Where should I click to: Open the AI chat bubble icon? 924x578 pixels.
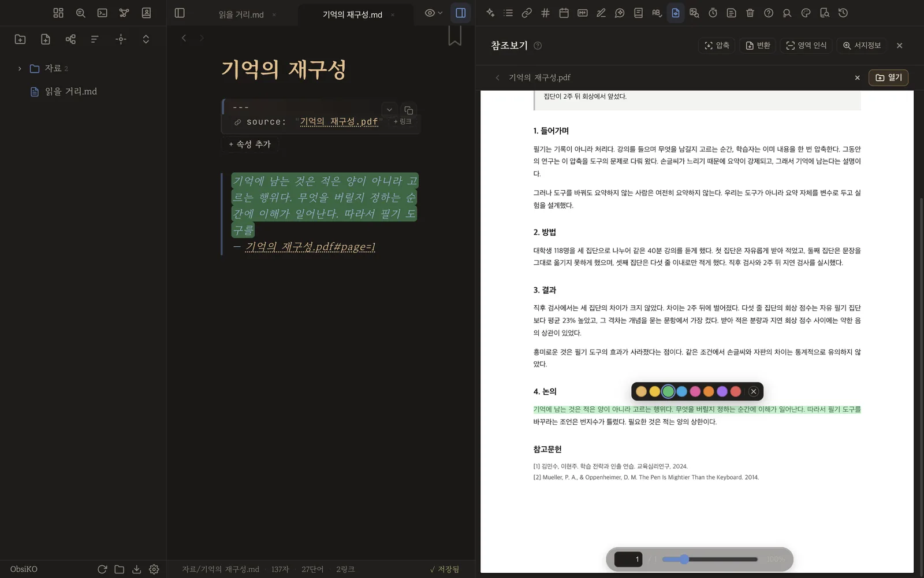620,13
